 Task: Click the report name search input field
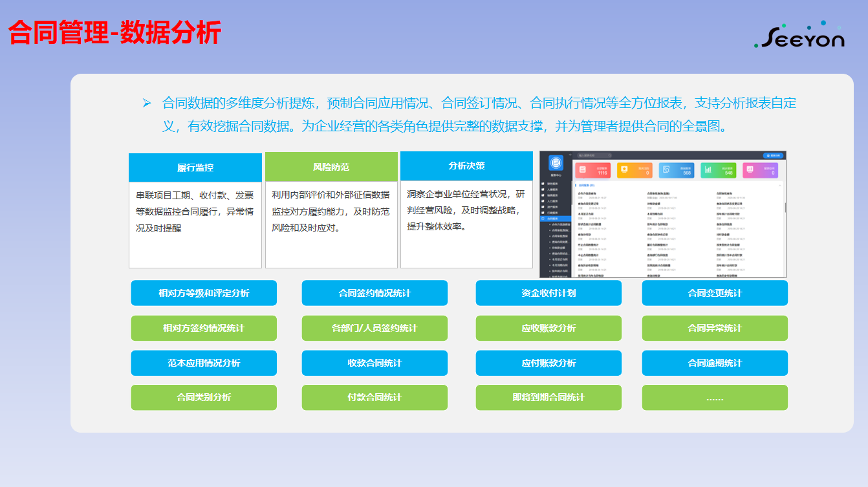click(x=592, y=155)
